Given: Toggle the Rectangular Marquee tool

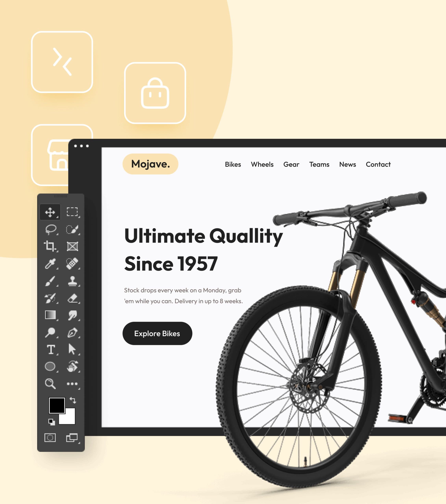Looking at the screenshot, I should pos(71,212).
